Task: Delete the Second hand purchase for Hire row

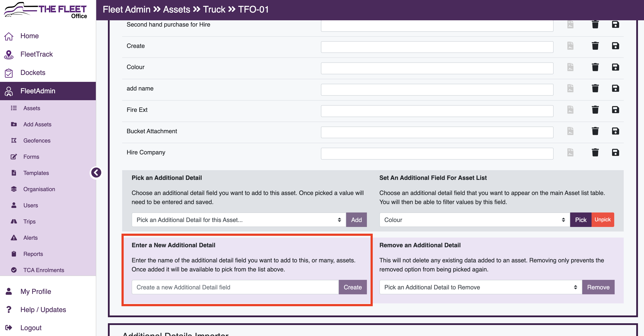Action: (x=595, y=25)
